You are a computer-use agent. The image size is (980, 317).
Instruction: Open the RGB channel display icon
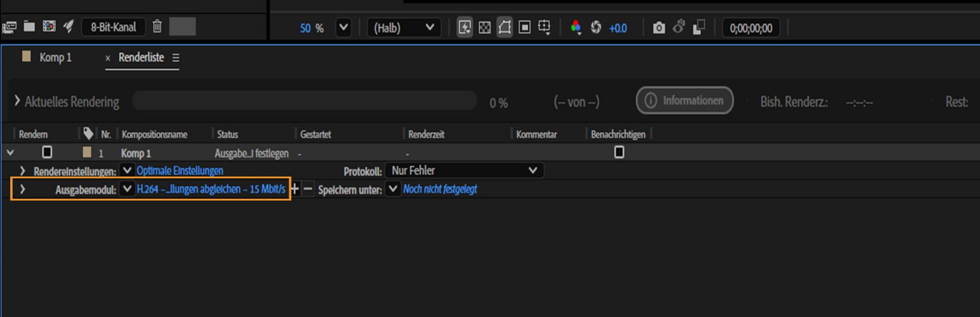pyautogui.click(x=576, y=28)
